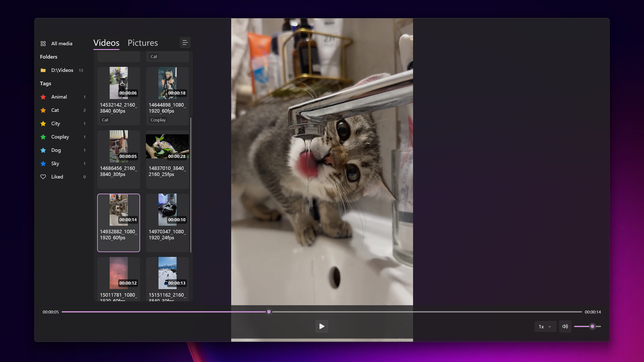Select the Videos tab
The width and height of the screenshot is (644, 362).
pos(106,43)
